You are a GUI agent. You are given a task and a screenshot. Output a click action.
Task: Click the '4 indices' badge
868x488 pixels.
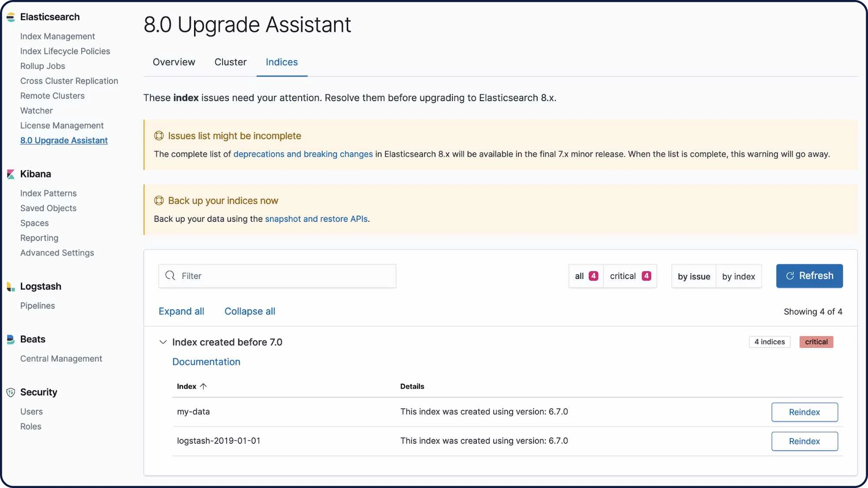[x=769, y=342]
